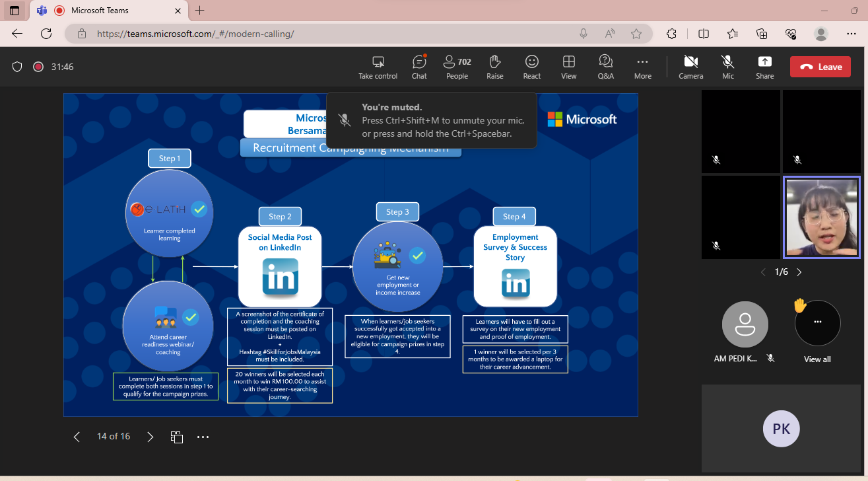The width and height of the screenshot is (868, 481).
Task: Open the slide grid view icon
Action: (x=176, y=437)
